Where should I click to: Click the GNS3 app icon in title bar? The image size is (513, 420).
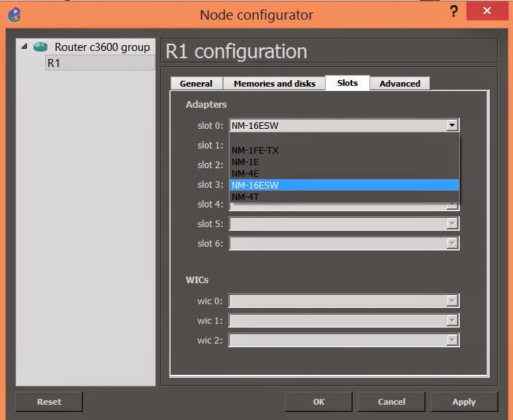coord(15,15)
